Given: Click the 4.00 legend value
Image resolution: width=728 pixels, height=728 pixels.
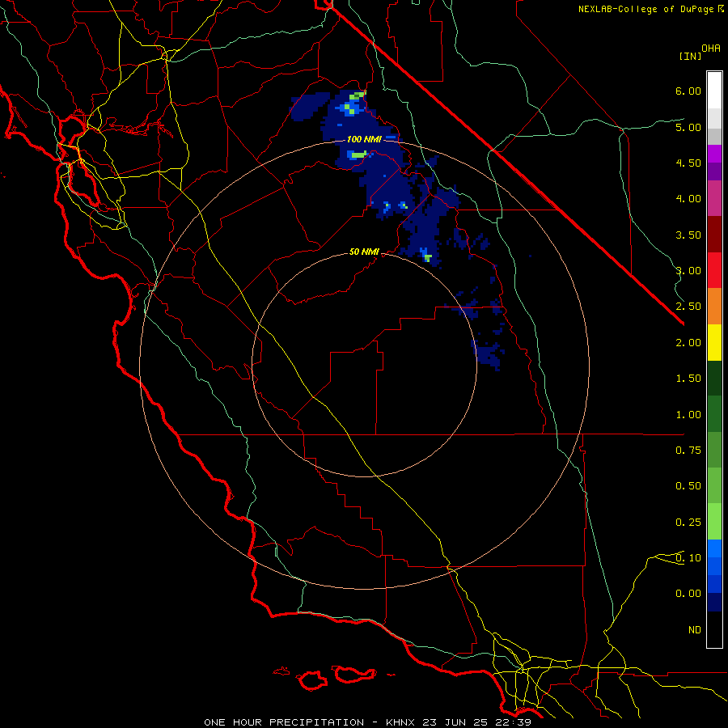Looking at the screenshot, I should coord(688,199).
